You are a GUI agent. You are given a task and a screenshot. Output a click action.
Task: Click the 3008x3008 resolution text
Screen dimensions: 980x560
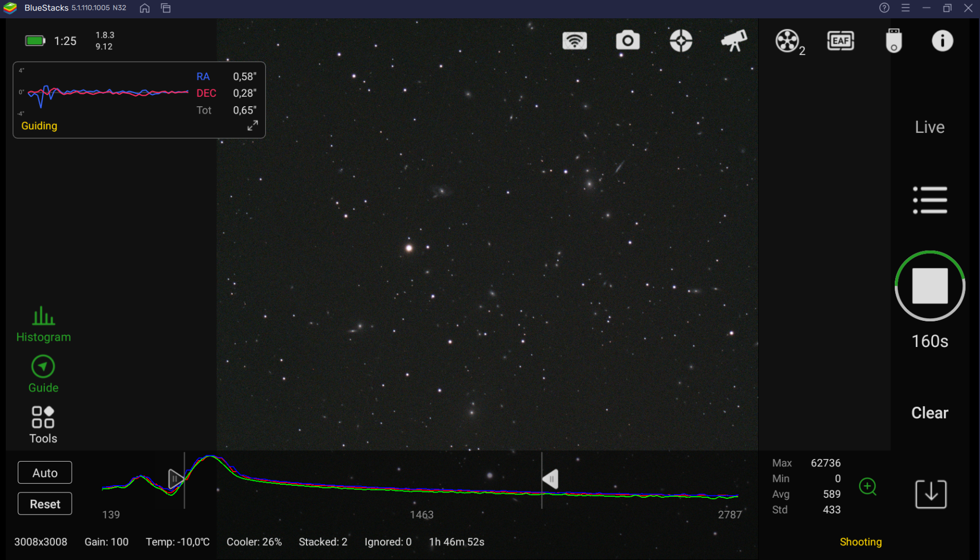coord(41,542)
